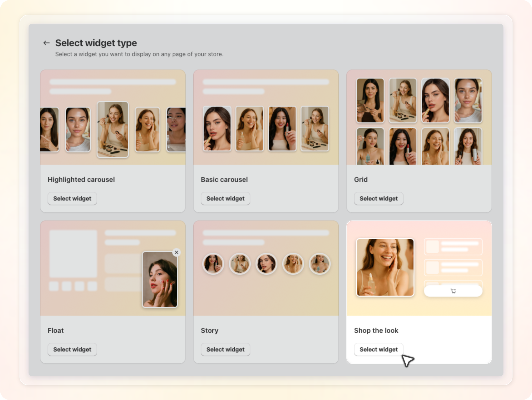Choose Select widget under Grid
532x400 pixels.
[x=379, y=199]
